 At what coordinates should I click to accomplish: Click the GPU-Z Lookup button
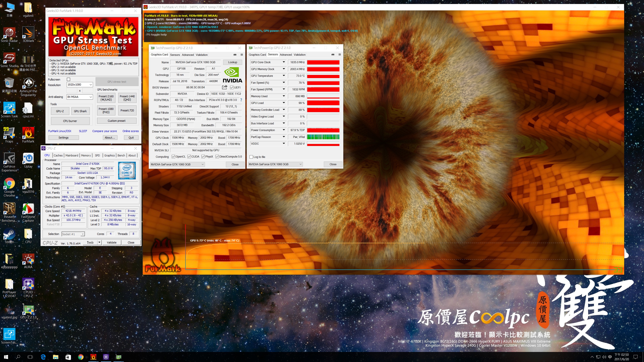pyautogui.click(x=232, y=62)
